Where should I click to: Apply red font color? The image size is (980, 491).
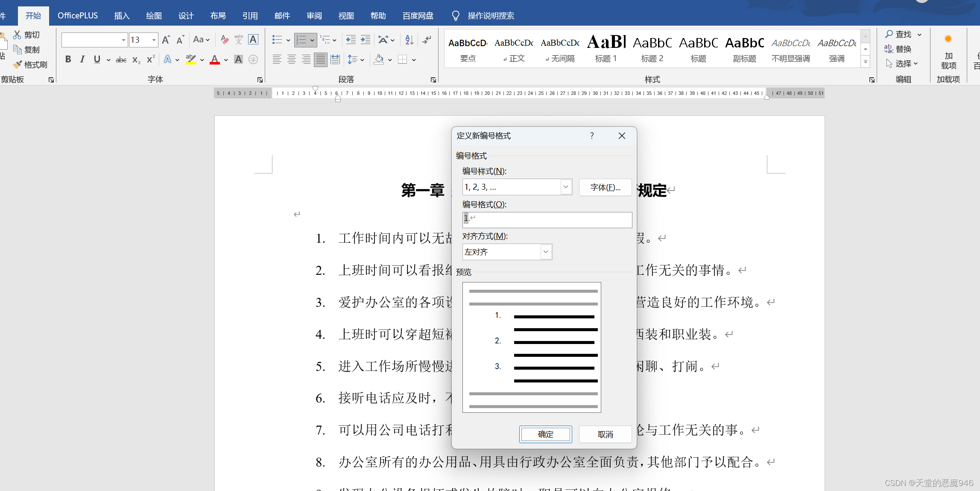click(215, 59)
